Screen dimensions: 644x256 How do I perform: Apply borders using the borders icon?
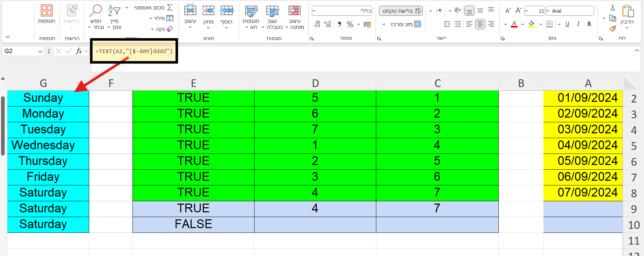pyautogui.click(x=549, y=24)
